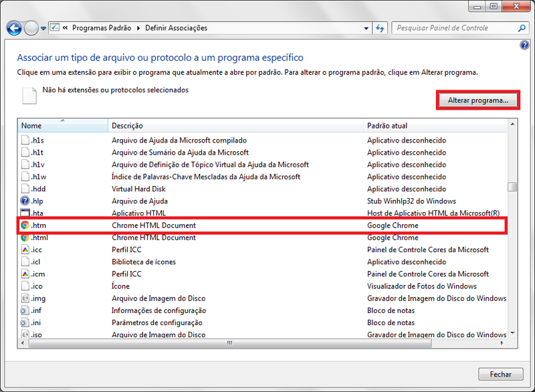Click the .hlp help file icon
This screenshot has height=392, width=535.
(x=25, y=201)
